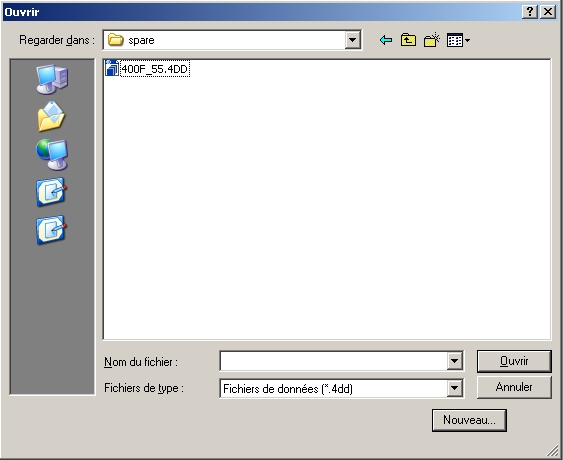563x460 pixels.
Task: Click the 'Nouveau...' button
Action: (x=469, y=420)
